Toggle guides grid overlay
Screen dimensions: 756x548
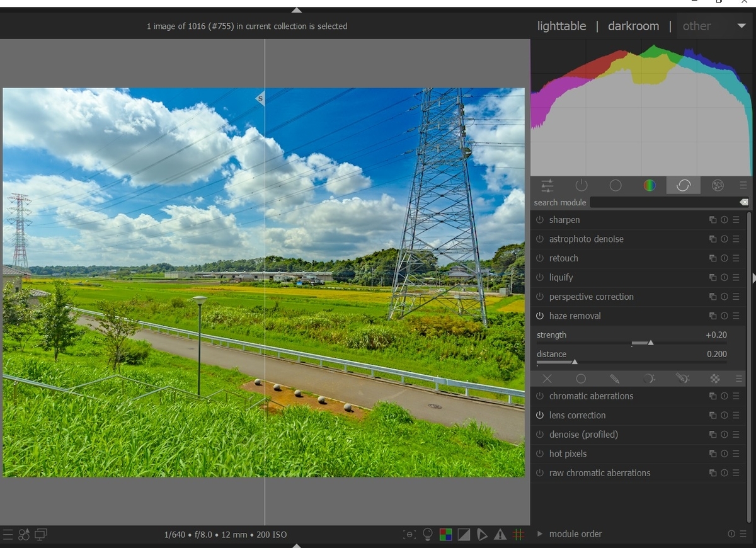point(518,535)
